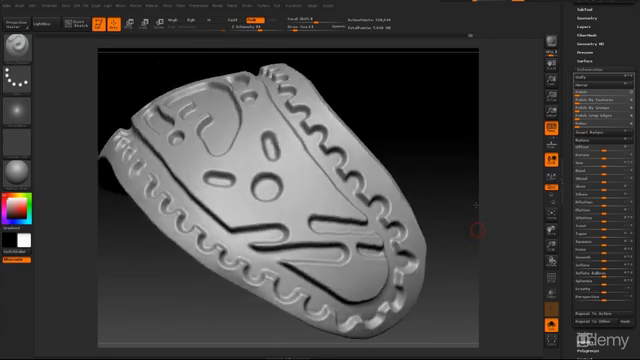Toggle the XYZ rotation button
Image resolution: width=640 pixels, height=360 pixels.
pyautogui.click(x=551, y=187)
